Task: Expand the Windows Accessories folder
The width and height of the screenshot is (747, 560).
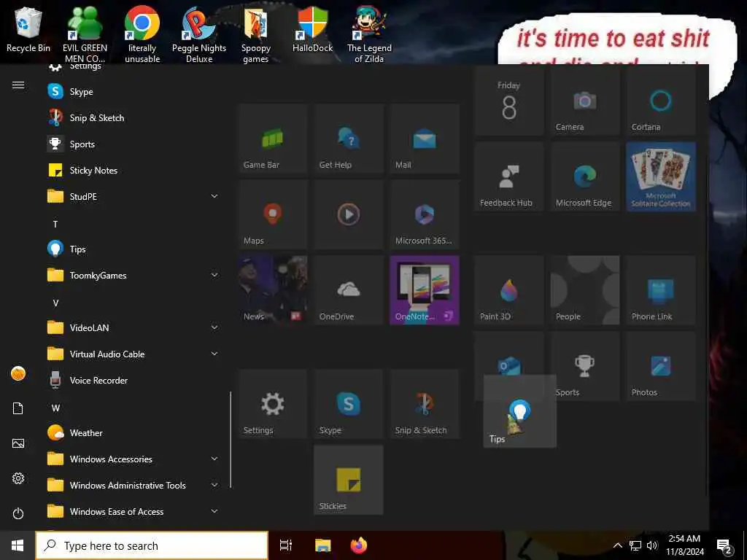Action: coord(133,459)
